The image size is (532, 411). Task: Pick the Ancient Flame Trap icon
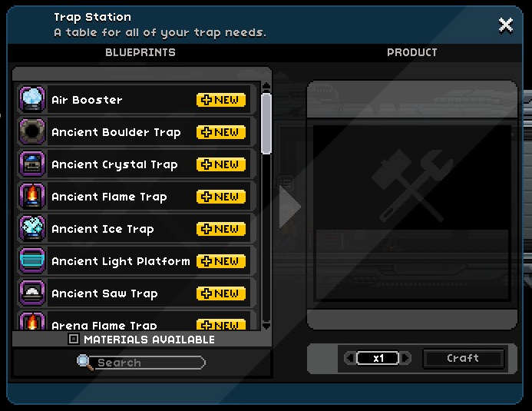pyautogui.click(x=32, y=197)
